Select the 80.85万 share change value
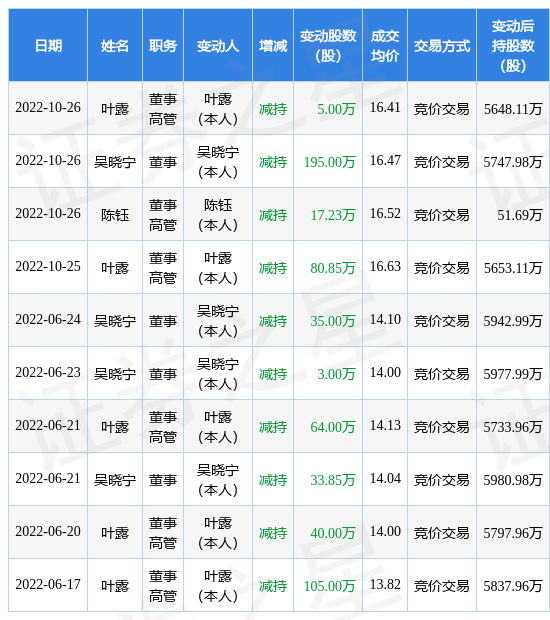This screenshot has height=620, width=550. click(x=333, y=268)
